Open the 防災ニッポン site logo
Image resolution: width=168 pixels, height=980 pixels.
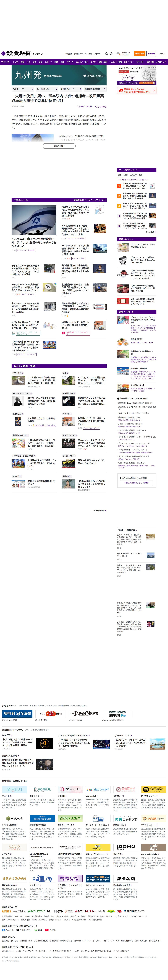click(126, 818)
